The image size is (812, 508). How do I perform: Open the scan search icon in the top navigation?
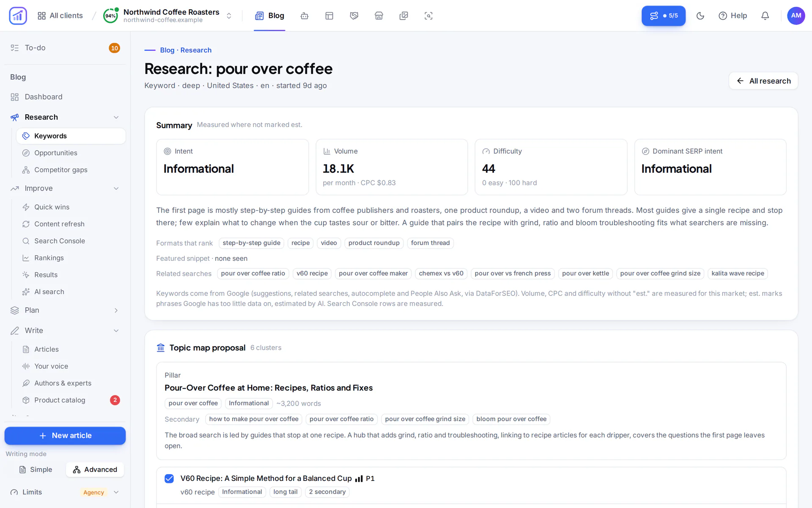[x=428, y=16]
